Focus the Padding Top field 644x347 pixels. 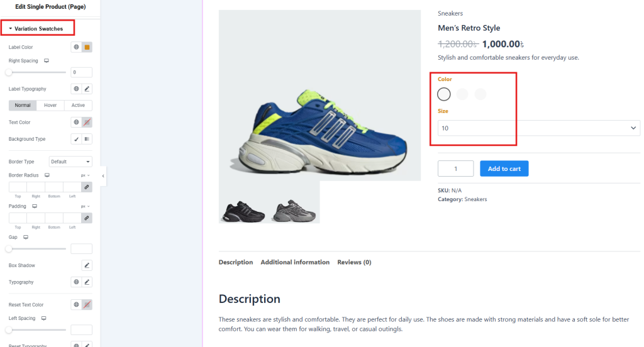18,218
